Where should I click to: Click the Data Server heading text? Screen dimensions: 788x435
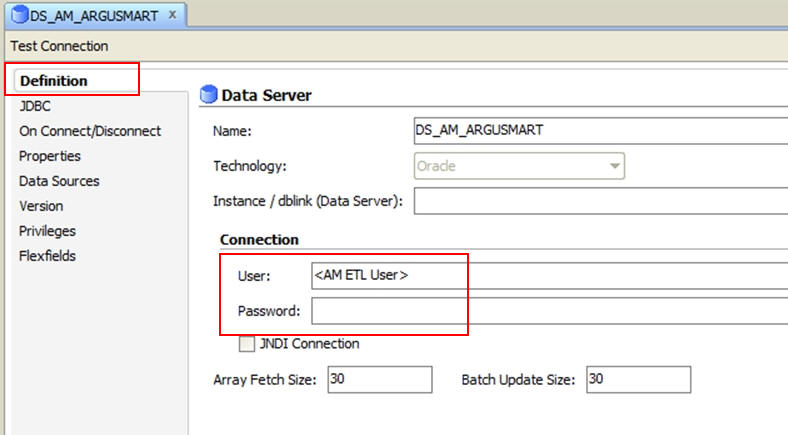266,95
